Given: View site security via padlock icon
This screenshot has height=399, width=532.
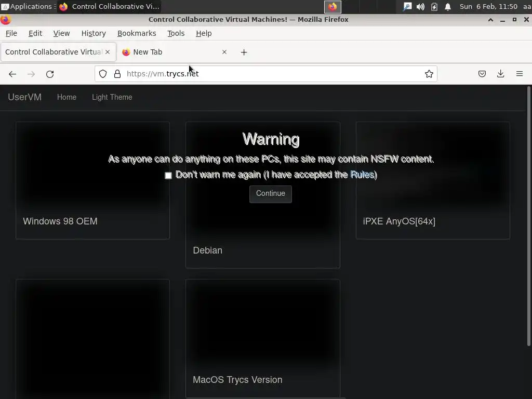Looking at the screenshot, I should (x=117, y=74).
